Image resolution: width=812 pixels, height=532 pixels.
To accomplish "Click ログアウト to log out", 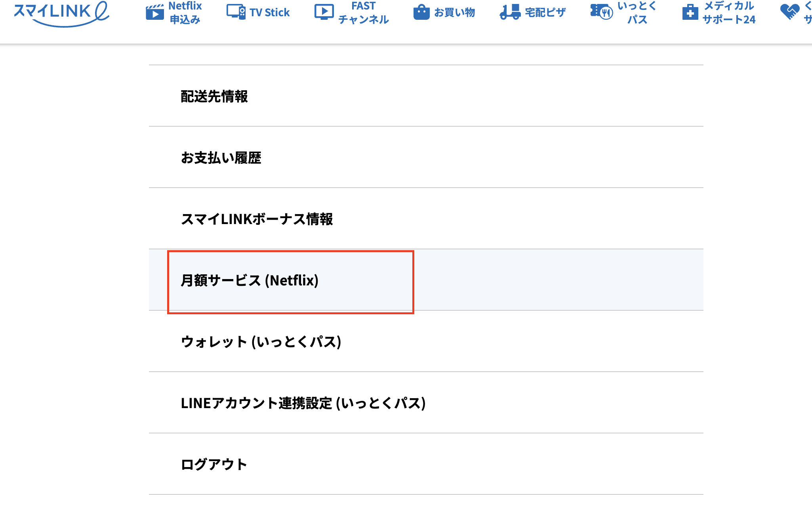I will (214, 464).
